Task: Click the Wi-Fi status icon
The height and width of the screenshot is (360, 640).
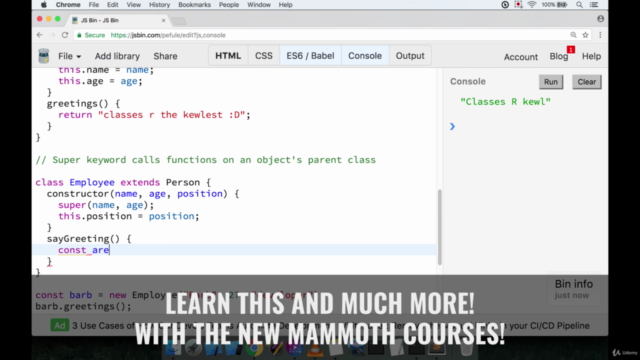Action: pos(531,5)
